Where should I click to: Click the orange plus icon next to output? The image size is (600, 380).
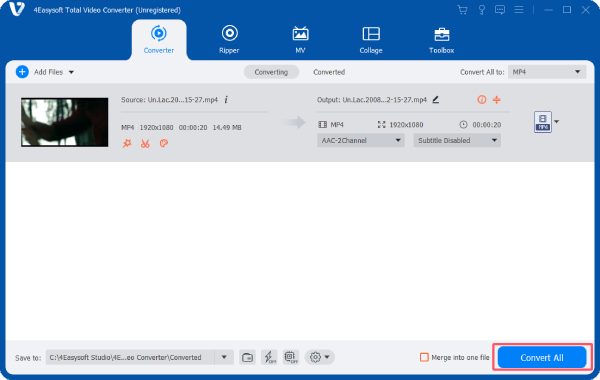coord(497,100)
